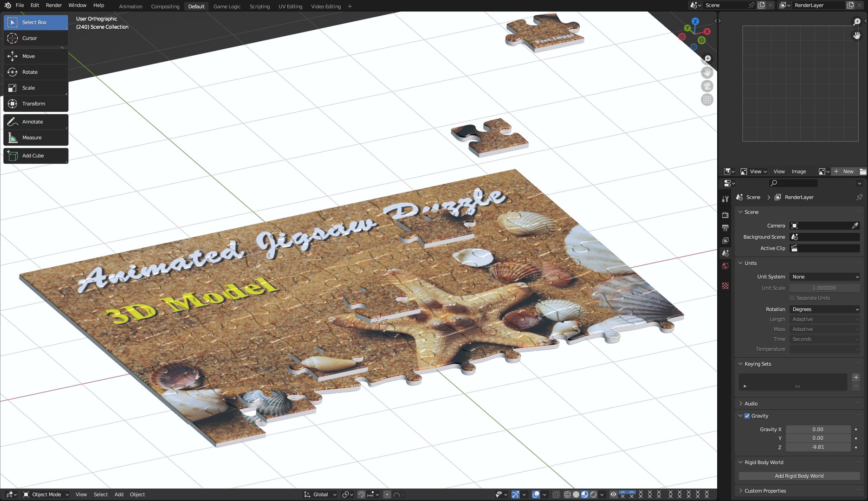Collapse the Keying Sets panel
The image size is (868, 501).
(x=758, y=364)
